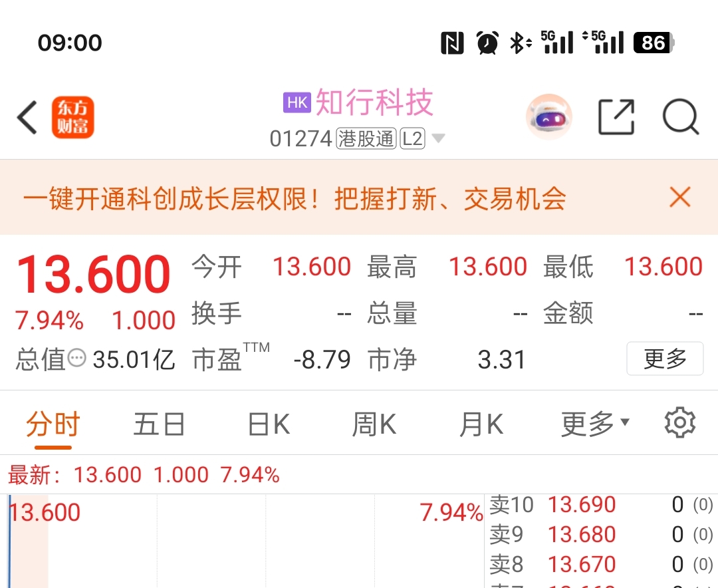The image size is (718, 588).
Task: Tap the large 13.600 current price
Action: coord(94,274)
